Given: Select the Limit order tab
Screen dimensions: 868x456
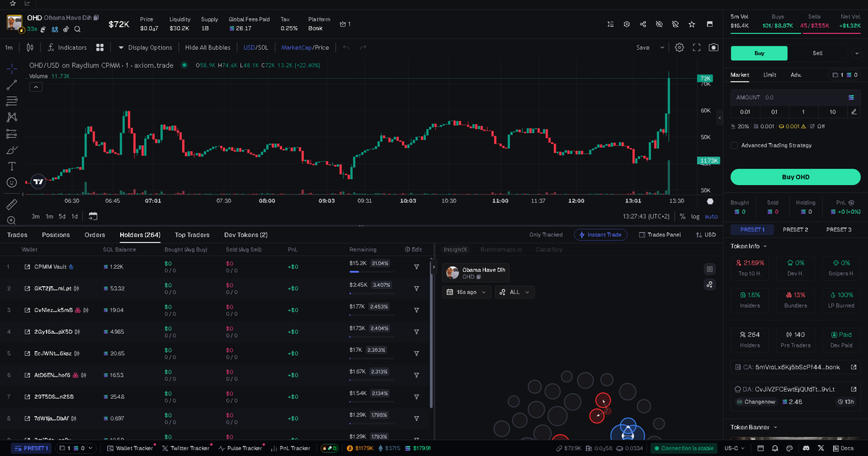Looking at the screenshot, I should [x=770, y=74].
